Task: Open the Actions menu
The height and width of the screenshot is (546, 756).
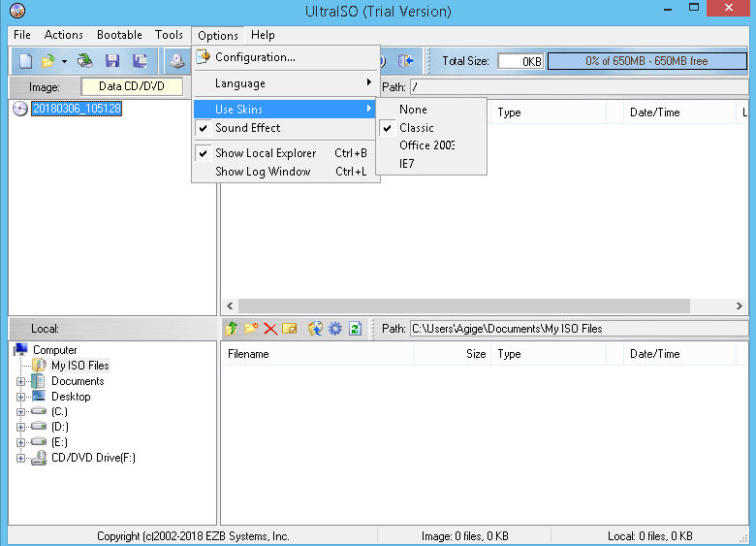Action: (x=64, y=35)
